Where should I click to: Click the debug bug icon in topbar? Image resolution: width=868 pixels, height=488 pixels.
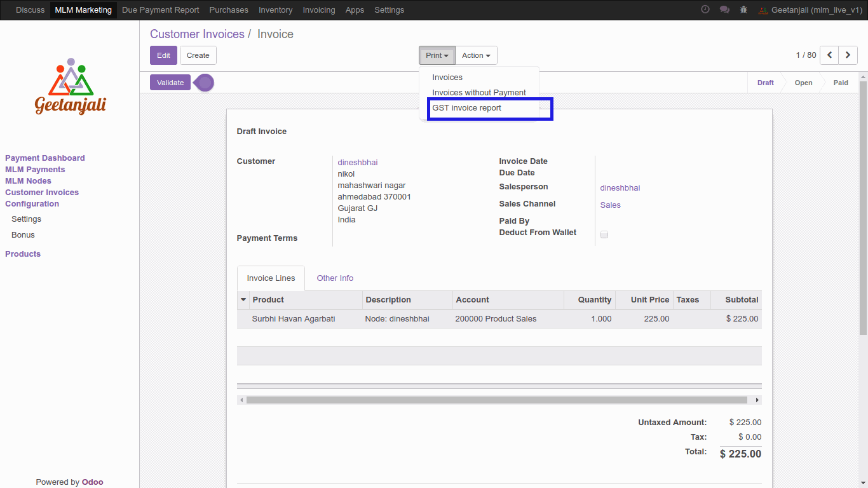click(743, 10)
